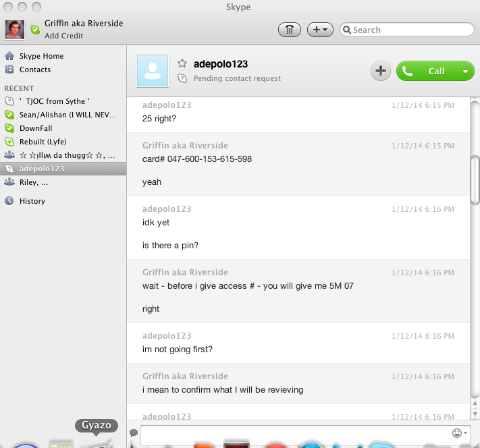Image resolution: width=480 pixels, height=448 pixels.
Task: Click the Search field
Action: pos(407,30)
